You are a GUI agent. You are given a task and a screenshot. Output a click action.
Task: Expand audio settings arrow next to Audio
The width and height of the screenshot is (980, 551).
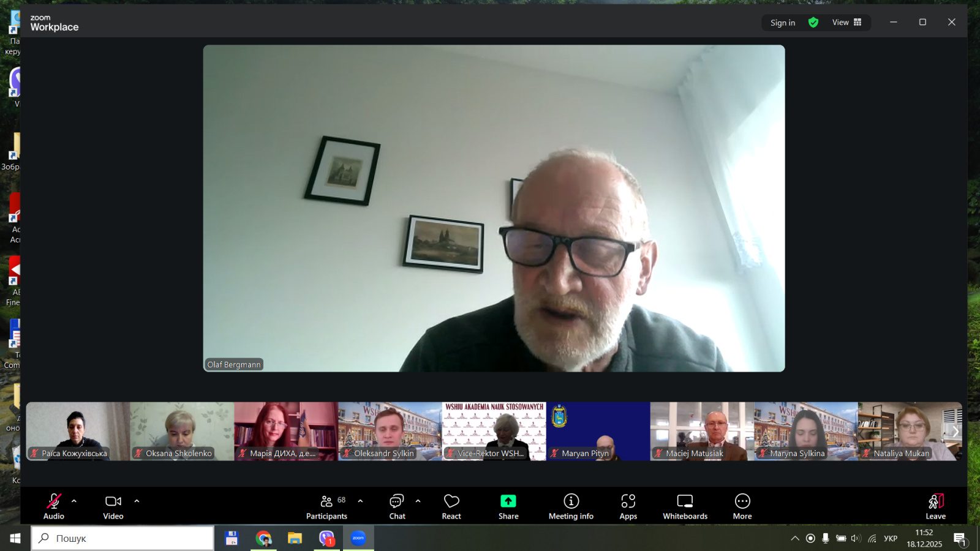pyautogui.click(x=74, y=501)
